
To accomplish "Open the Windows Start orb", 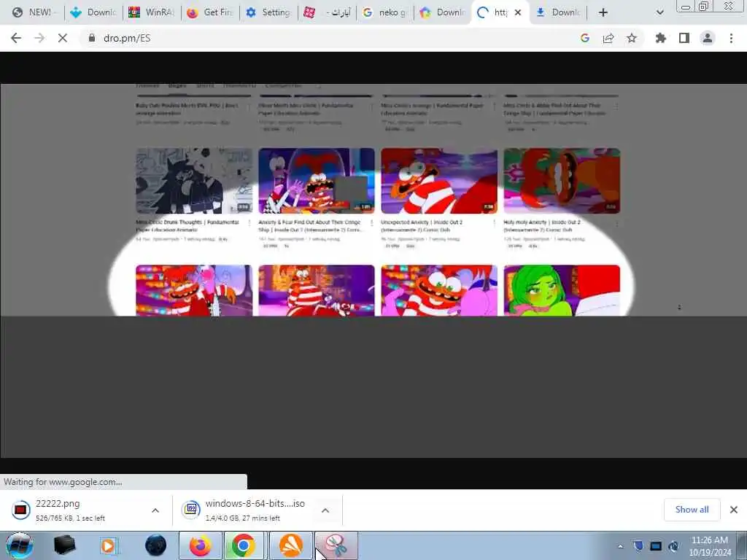I will tap(19, 545).
